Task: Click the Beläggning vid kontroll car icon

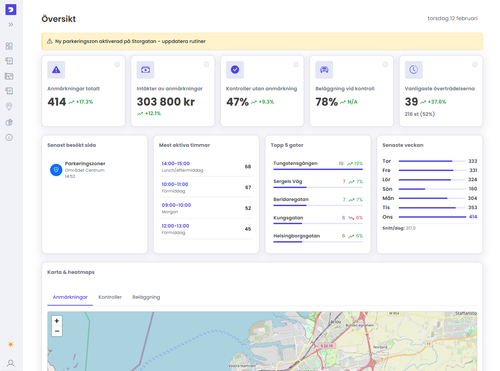Action: coord(324,70)
